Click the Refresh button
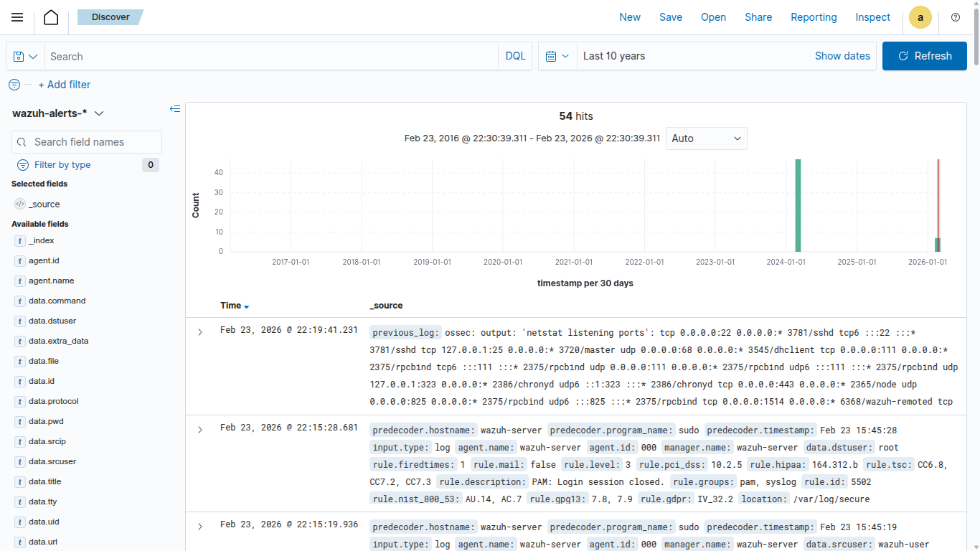This screenshot has height=551, width=980. pos(924,56)
